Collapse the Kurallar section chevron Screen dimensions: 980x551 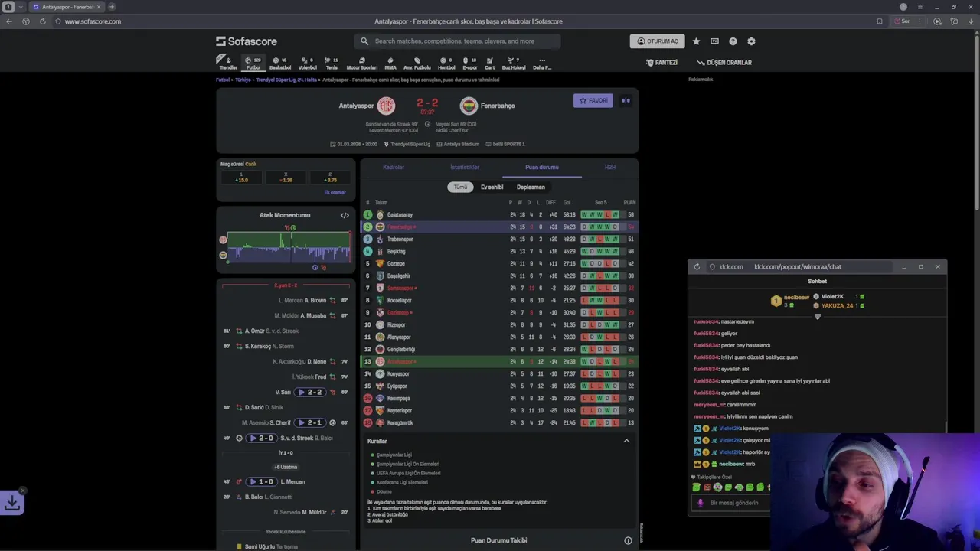(x=626, y=441)
